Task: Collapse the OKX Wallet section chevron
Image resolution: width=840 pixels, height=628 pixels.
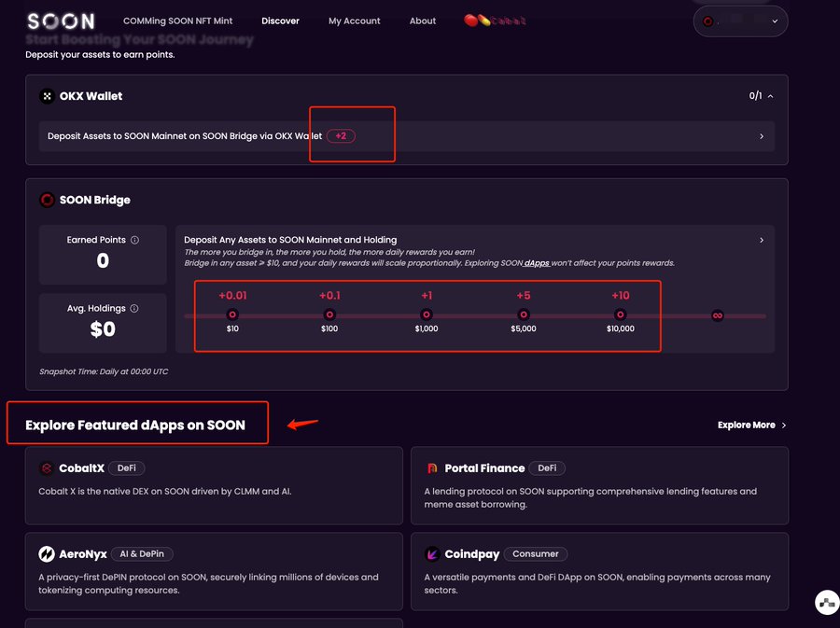Action: tap(770, 96)
